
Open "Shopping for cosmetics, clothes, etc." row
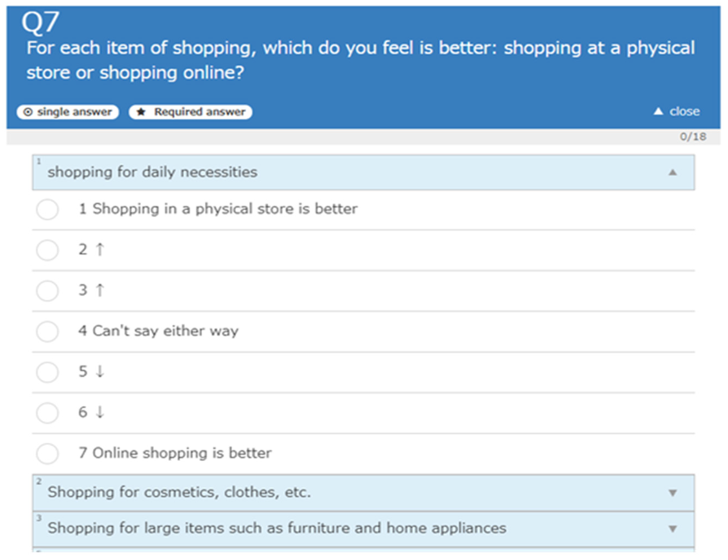tap(179, 492)
